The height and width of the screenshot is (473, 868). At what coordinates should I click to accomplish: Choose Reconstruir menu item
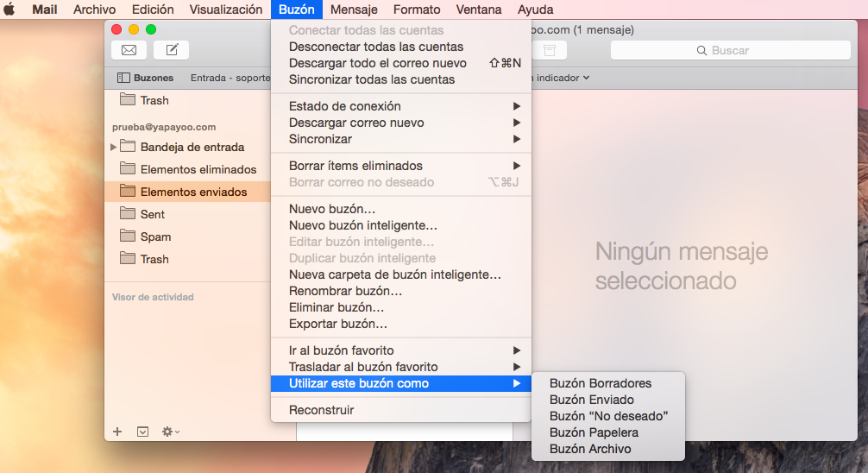coord(401,410)
